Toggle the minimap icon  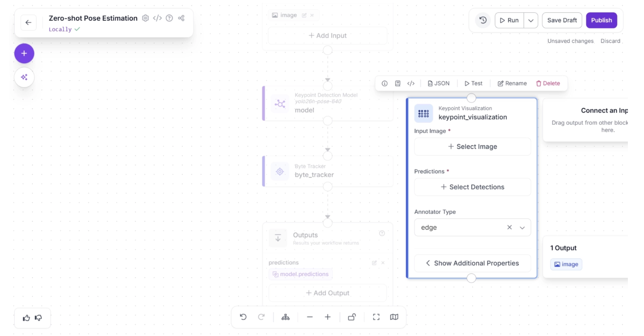[x=394, y=317]
